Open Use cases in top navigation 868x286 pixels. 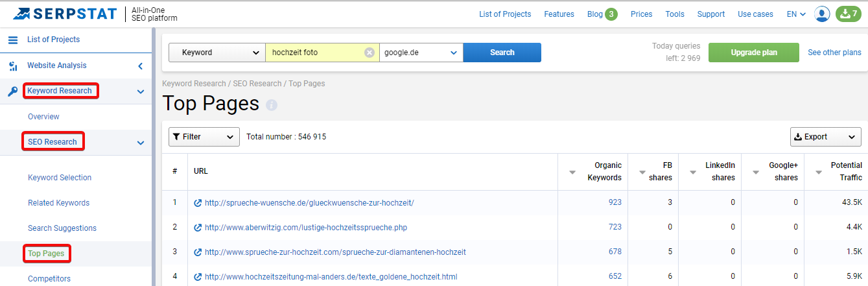(x=755, y=14)
